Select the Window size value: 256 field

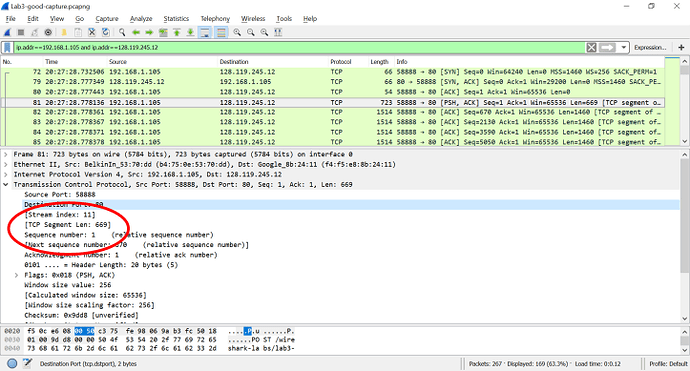coord(68,285)
